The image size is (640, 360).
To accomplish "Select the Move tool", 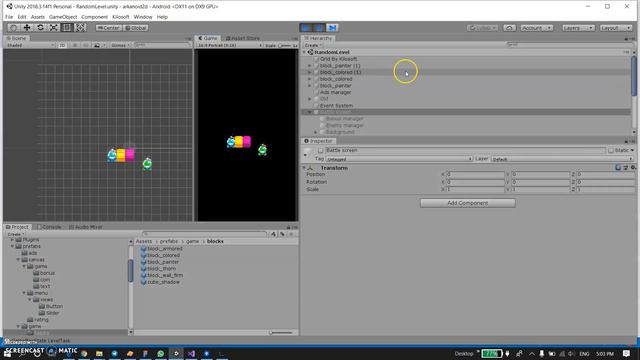I will point(27,28).
